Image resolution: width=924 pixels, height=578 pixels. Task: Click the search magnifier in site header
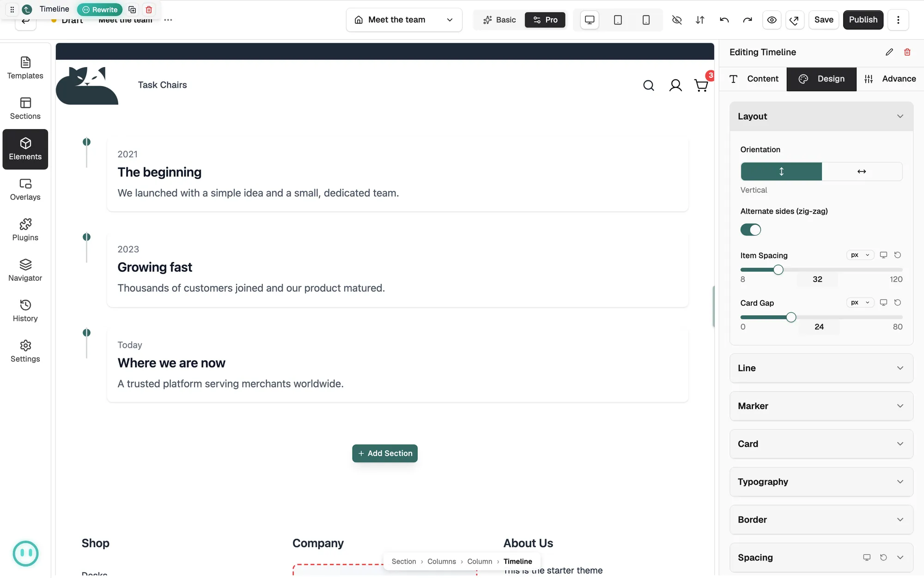[649, 85]
